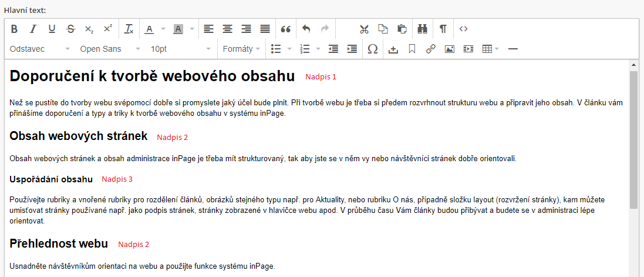Click the heading "Přehlednost webu"
Screen dimensions: 644x277
click(58, 243)
